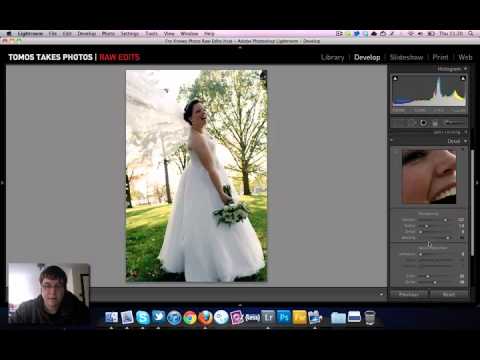Screen dimensions: 480x360
Task: Adjust the Sharpening Amount slider handle
Action: (445, 220)
